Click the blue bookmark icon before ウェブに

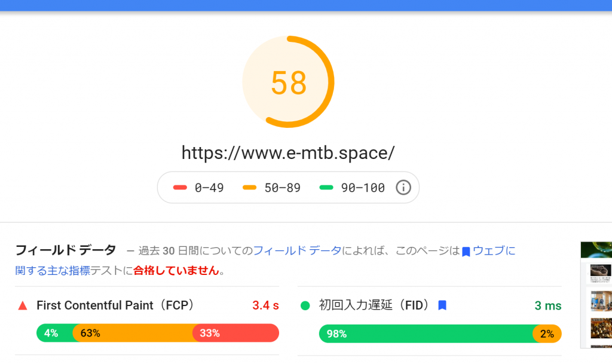click(x=466, y=252)
